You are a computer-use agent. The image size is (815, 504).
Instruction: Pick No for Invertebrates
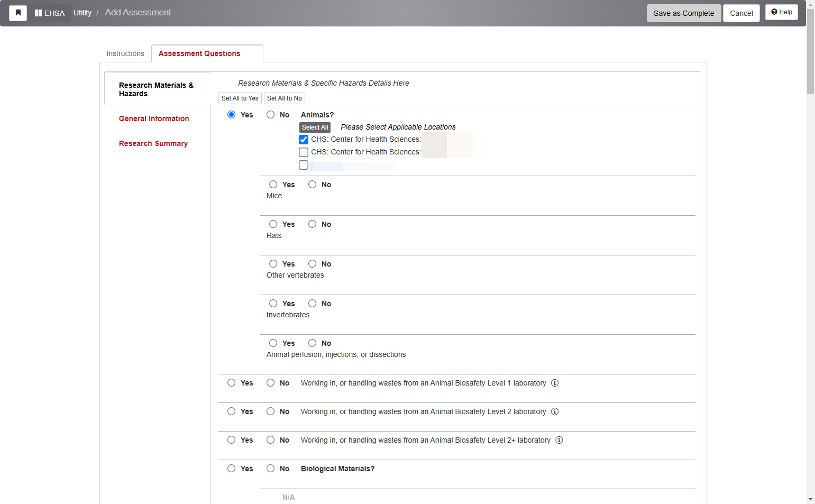click(x=312, y=304)
